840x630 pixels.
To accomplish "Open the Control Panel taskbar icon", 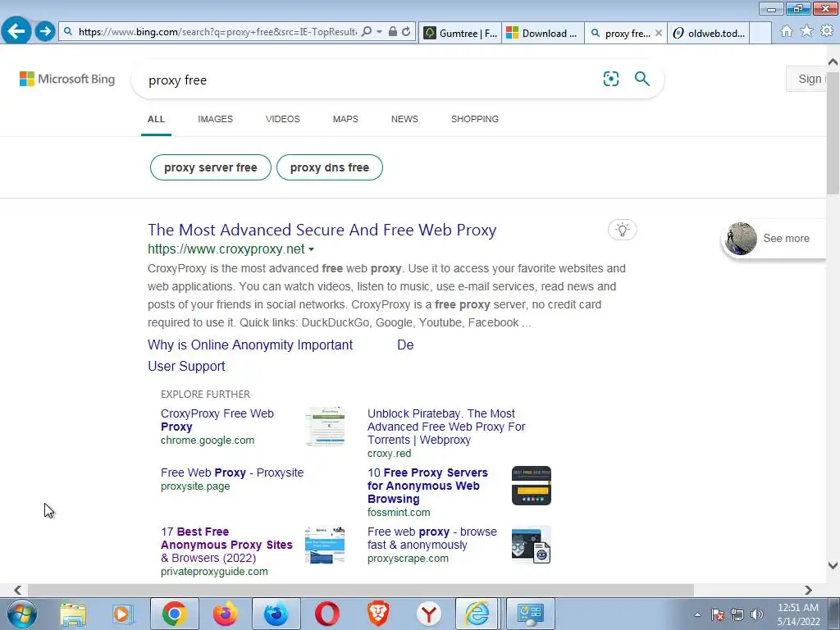I will [x=531, y=614].
